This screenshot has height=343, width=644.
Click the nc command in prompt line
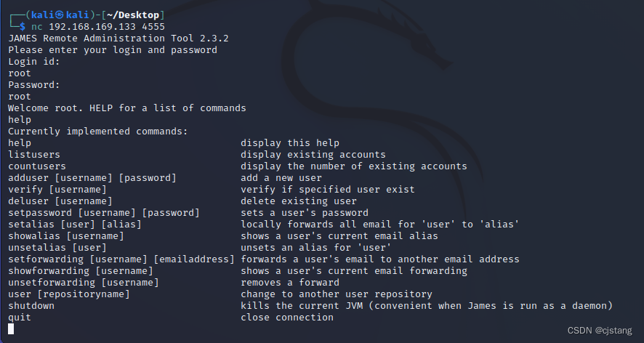click(37, 27)
